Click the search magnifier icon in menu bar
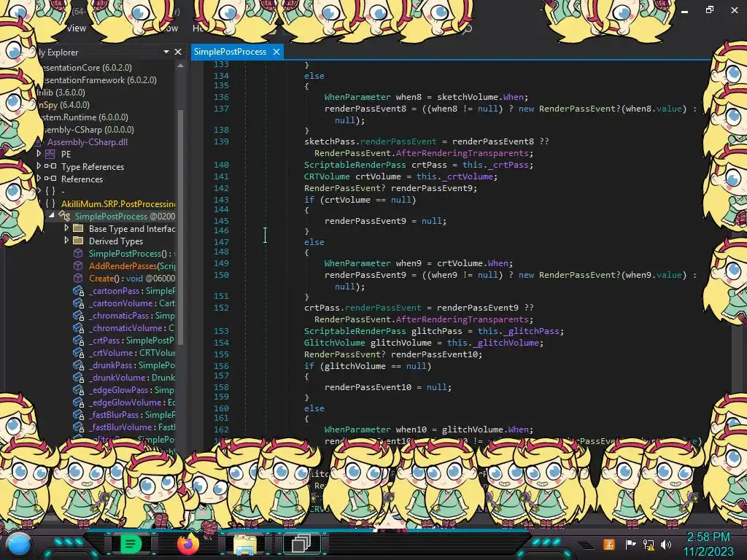The height and width of the screenshot is (560, 747). (468, 29)
